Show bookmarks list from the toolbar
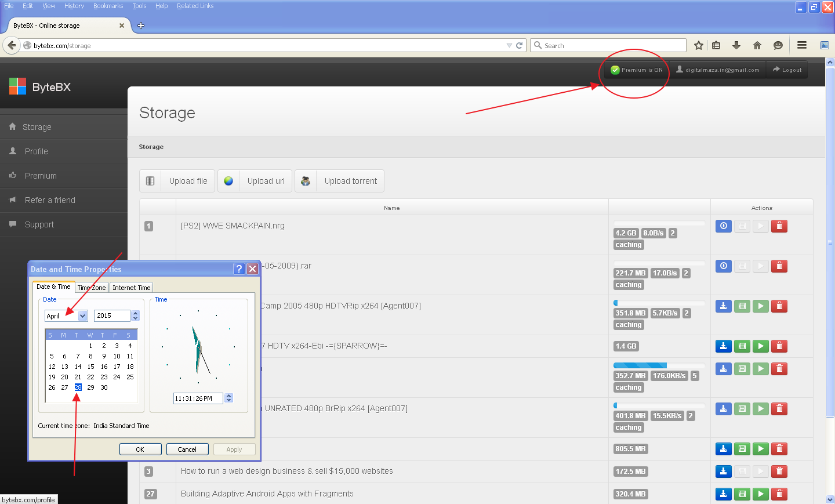The width and height of the screenshot is (835, 504). (717, 45)
